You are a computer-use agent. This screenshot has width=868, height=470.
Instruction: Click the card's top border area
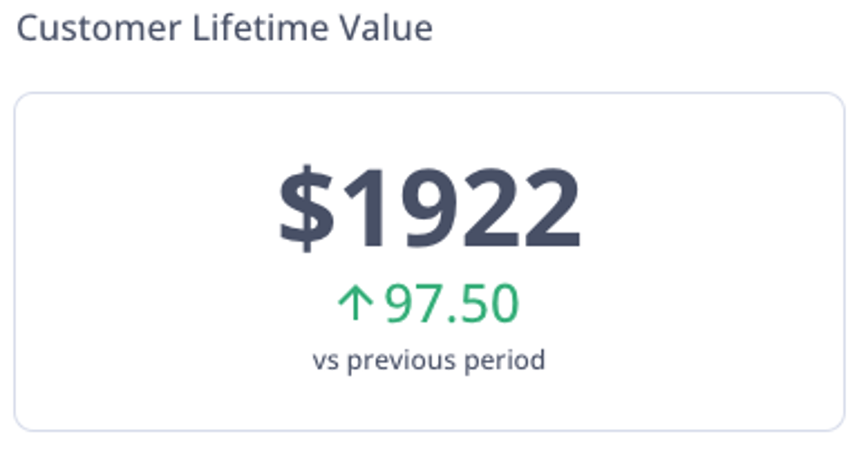pyautogui.click(x=429, y=94)
